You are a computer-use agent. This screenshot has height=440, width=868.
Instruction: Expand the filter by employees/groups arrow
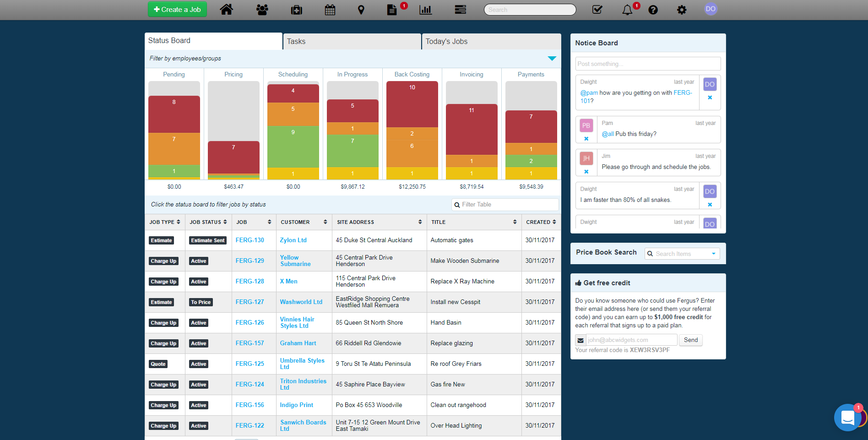coord(552,59)
